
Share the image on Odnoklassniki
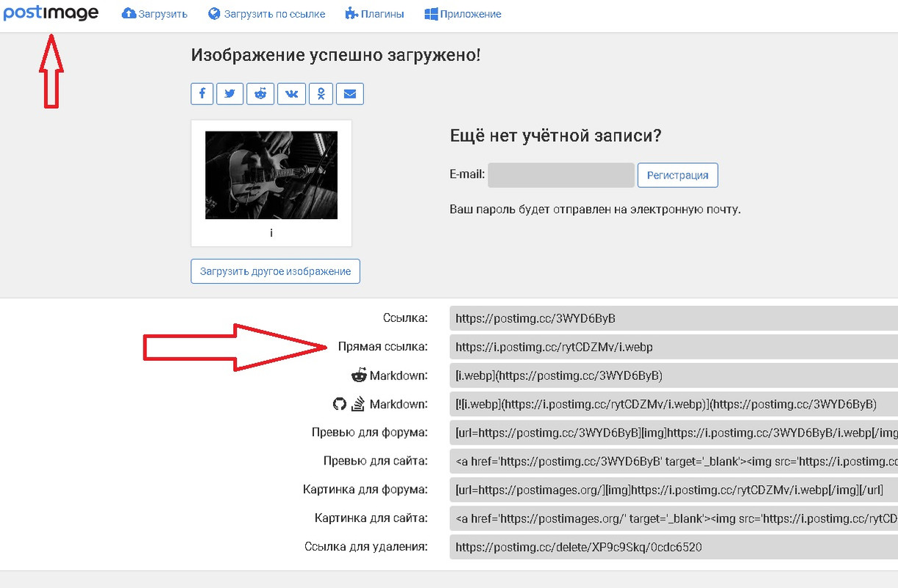pos(321,93)
